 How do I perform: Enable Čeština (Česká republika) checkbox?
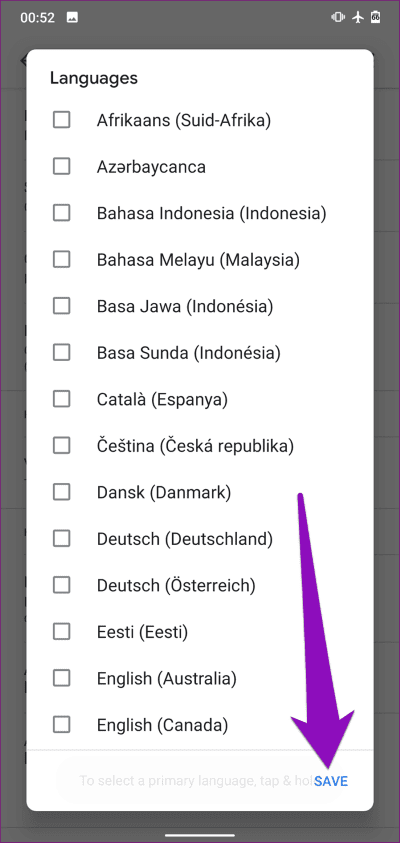coord(61,445)
